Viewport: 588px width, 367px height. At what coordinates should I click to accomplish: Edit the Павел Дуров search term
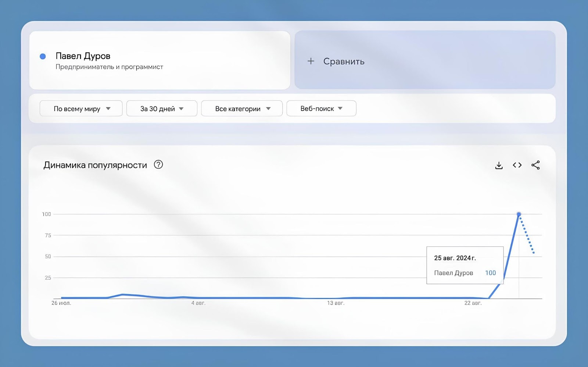[83, 56]
